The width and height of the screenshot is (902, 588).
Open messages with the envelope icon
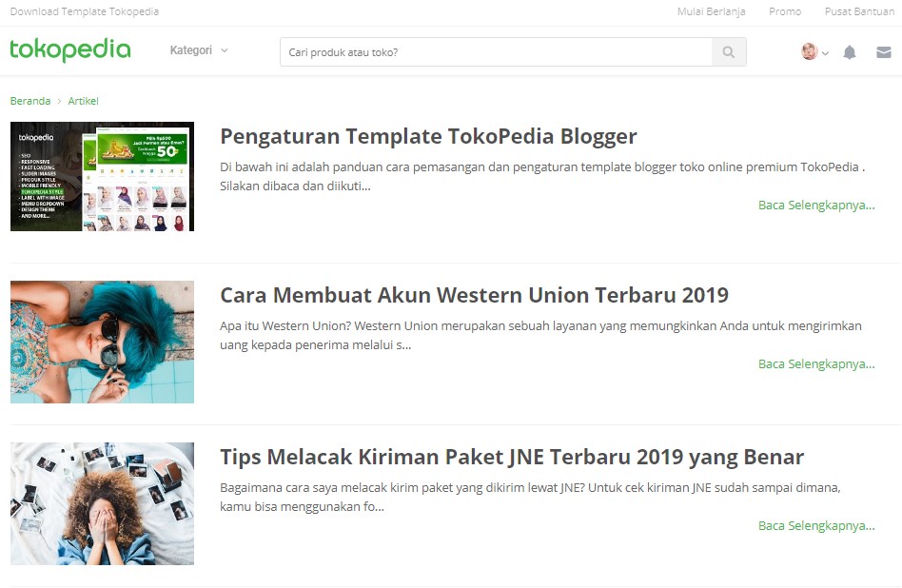pyautogui.click(x=886, y=52)
